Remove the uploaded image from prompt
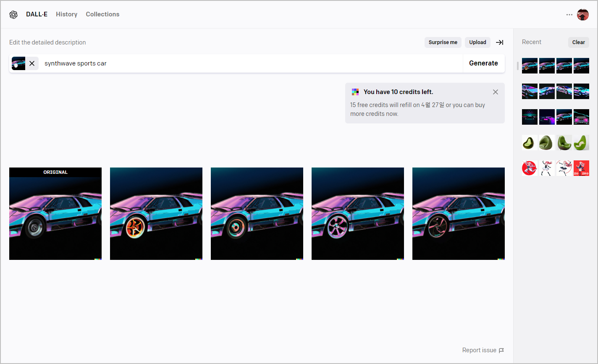The width and height of the screenshot is (598, 364). pos(32,63)
